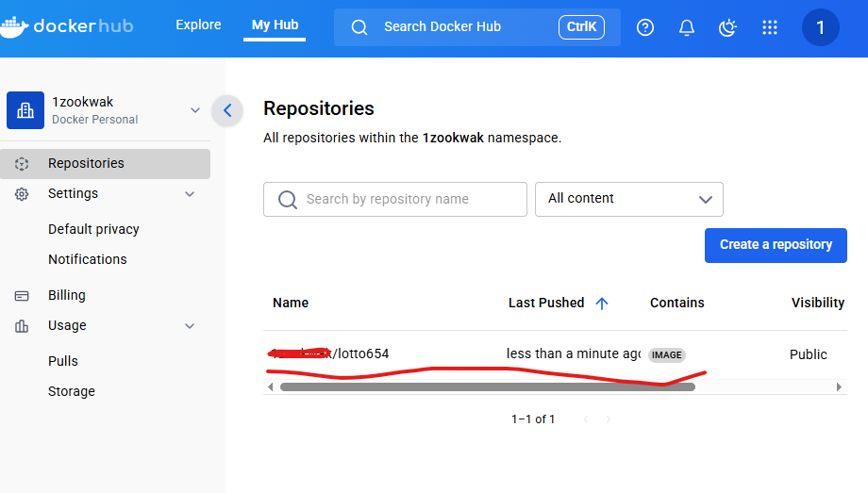The height and width of the screenshot is (493, 868).
Task: Click the 1zookwak organization building icon
Action: pyautogui.click(x=25, y=110)
